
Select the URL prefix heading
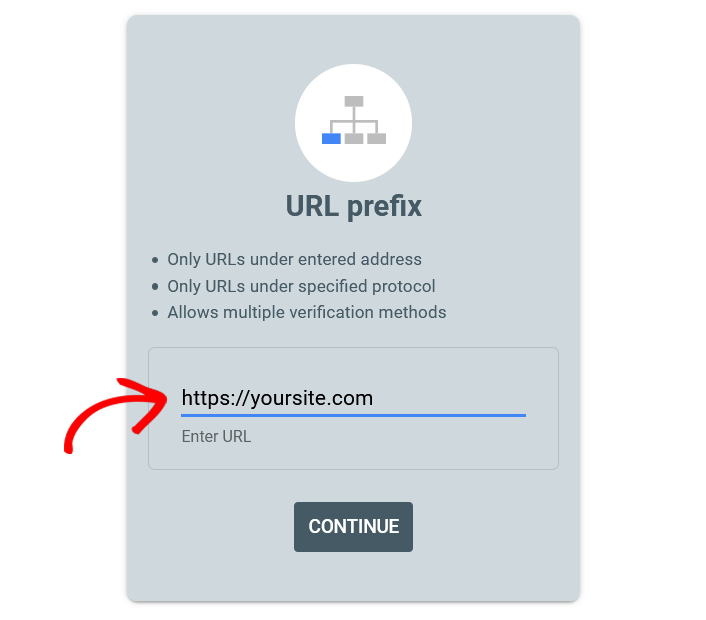point(353,207)
